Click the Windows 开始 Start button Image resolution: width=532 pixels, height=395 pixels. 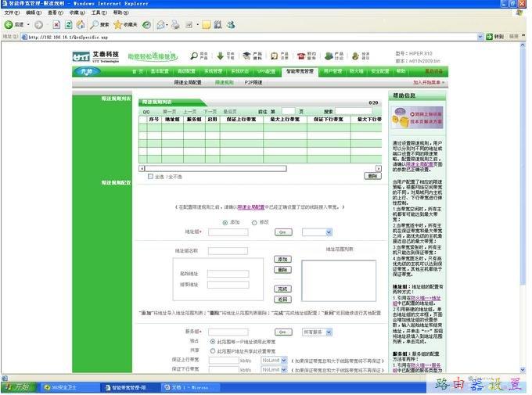click(x=19, y=387)
